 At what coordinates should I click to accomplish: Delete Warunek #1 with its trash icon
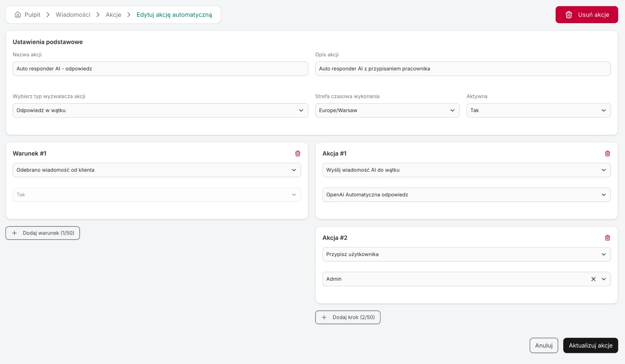pos(298,153)
